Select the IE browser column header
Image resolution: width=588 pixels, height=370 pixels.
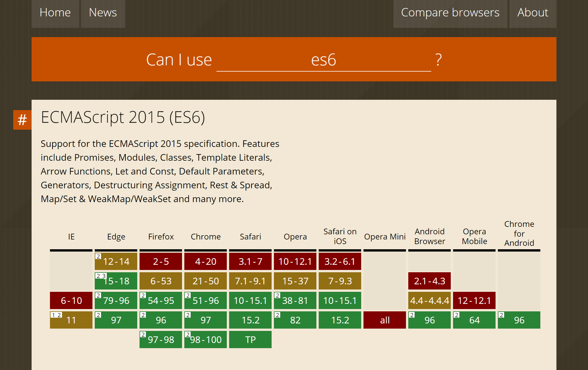(71, 237)
